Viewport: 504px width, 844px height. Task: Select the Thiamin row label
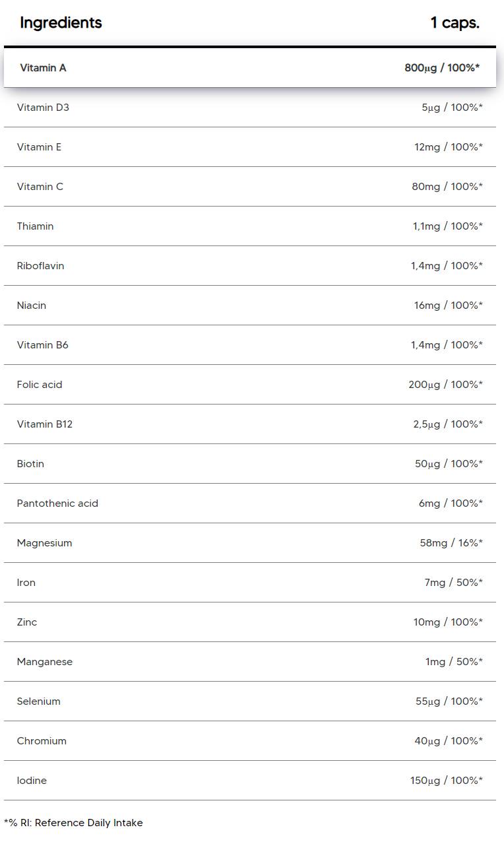[x=35, y=226]
